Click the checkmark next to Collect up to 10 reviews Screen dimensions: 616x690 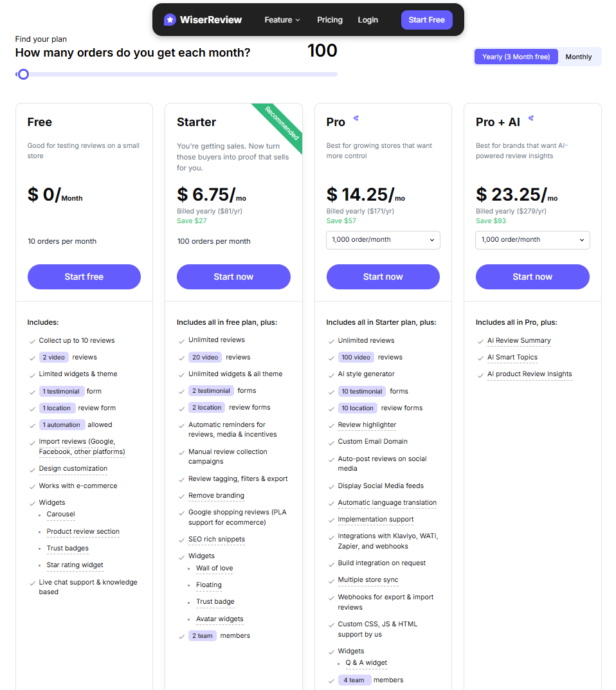click(32, 340)
